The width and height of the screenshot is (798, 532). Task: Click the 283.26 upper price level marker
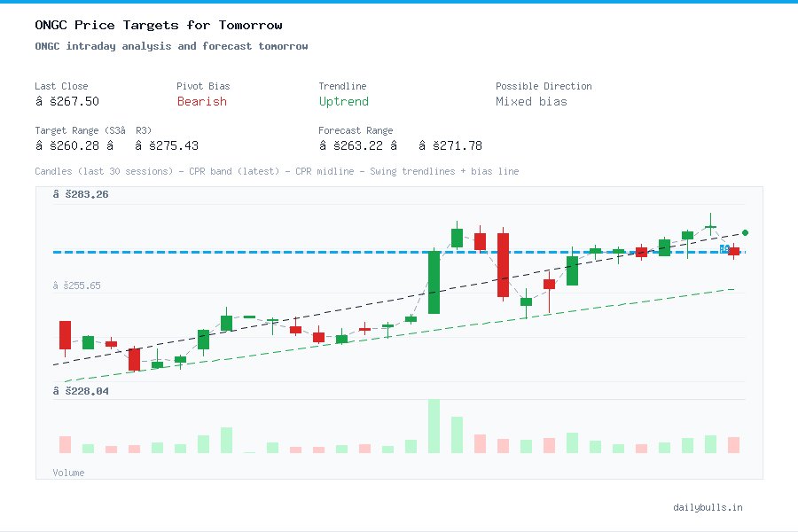click(x=80, y=193)
